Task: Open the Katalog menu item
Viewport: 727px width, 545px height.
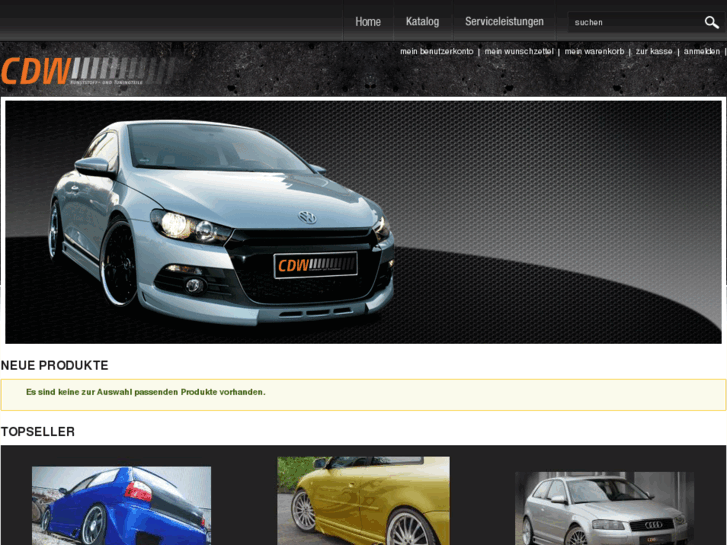Action: 422,21
